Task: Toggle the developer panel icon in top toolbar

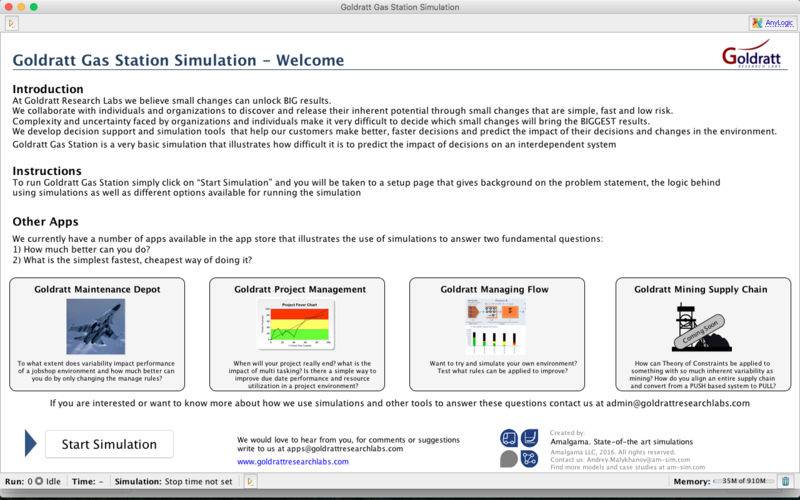Action: 12,23
